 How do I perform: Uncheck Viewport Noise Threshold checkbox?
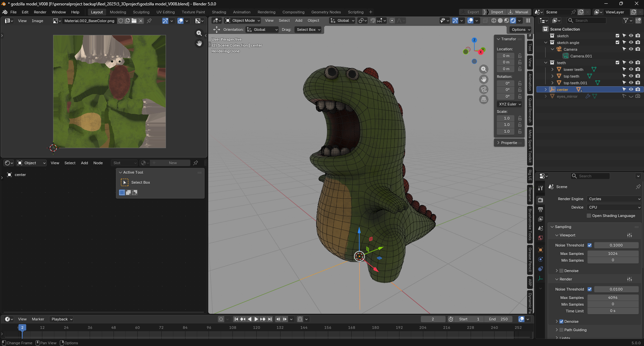(590, 245)
